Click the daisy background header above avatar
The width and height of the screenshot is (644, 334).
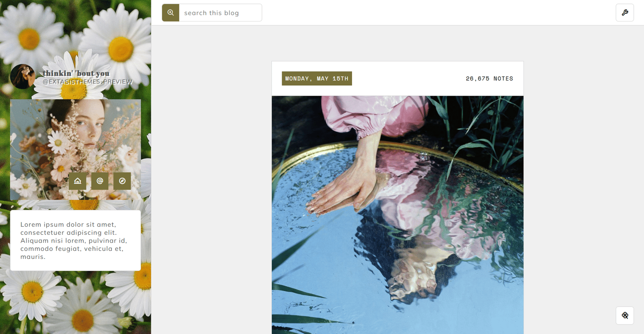pos(76,30)
